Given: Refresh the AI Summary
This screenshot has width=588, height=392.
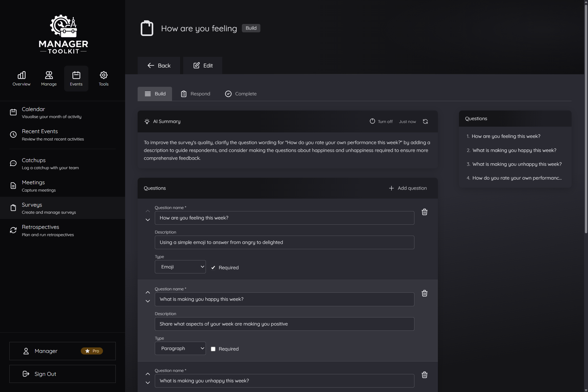Looking at the screenshot, I should pyautogui.click(x=425, y=121).
